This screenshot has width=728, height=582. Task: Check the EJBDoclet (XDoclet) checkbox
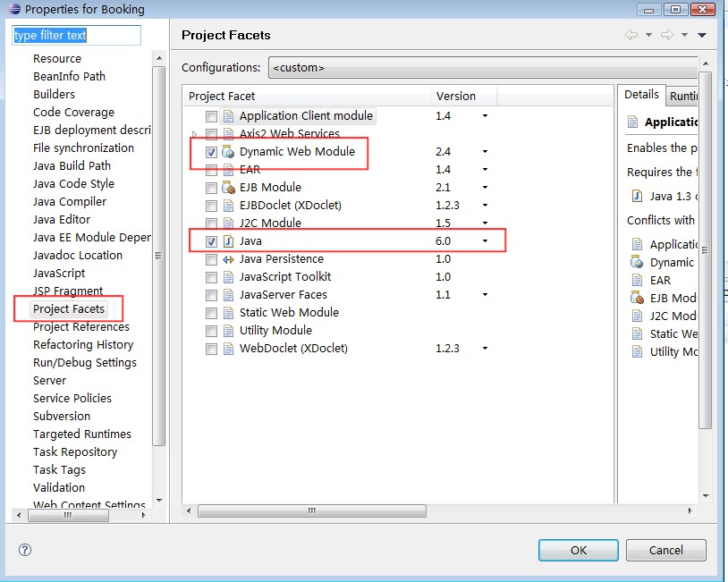coord(211,206)
